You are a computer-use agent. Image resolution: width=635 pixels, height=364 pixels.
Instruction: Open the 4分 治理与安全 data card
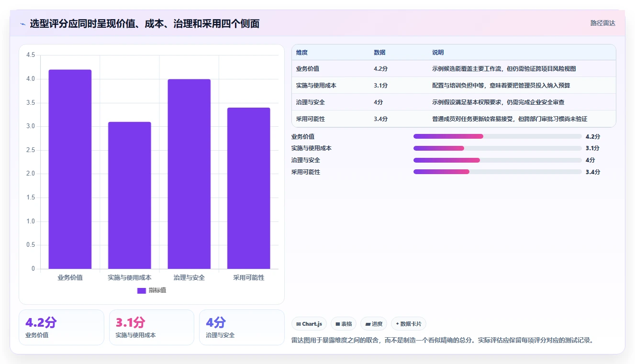click(242, 327)
